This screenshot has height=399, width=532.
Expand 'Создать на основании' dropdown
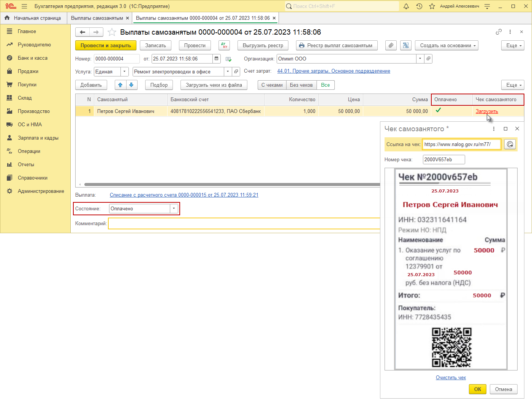[447, 46]
